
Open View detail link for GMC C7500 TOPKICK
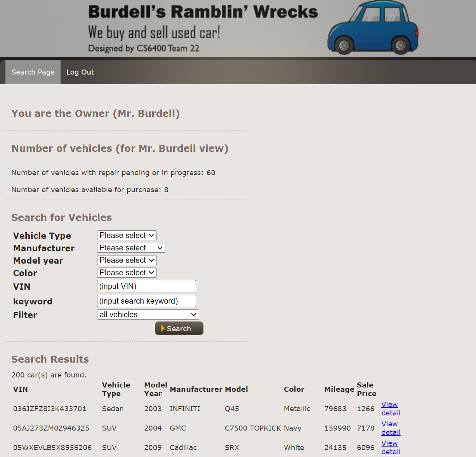(x=391, y=428)
